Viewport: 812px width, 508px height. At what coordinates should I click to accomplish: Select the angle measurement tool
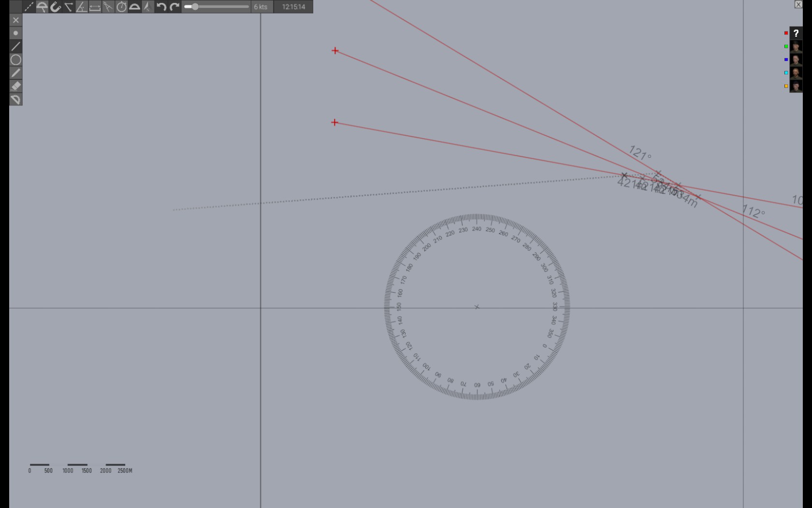(82, 7)
